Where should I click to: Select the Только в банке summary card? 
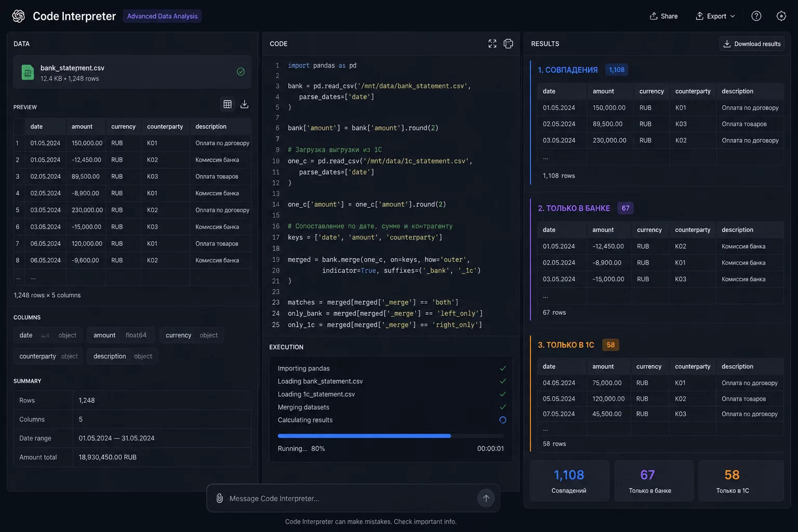coord(654,481)
